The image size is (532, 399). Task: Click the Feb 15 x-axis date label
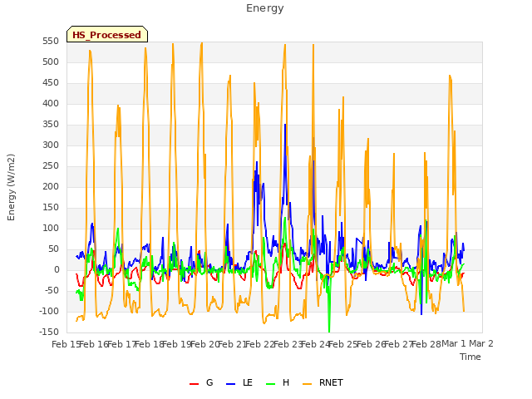(x=66, y=344)
